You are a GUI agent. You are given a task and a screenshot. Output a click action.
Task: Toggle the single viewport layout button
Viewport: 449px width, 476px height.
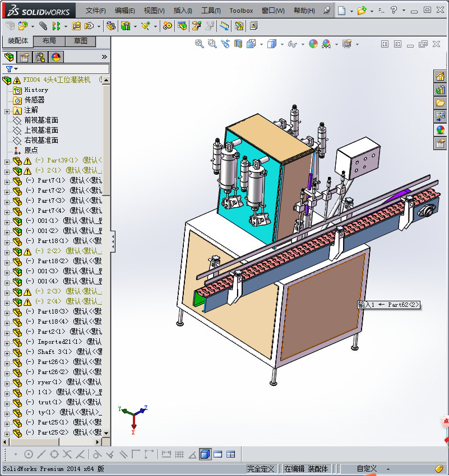218,455
